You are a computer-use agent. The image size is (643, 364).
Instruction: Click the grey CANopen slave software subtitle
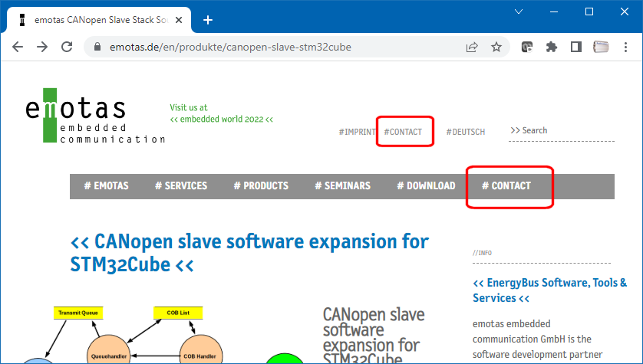click(x=374, y=335)
